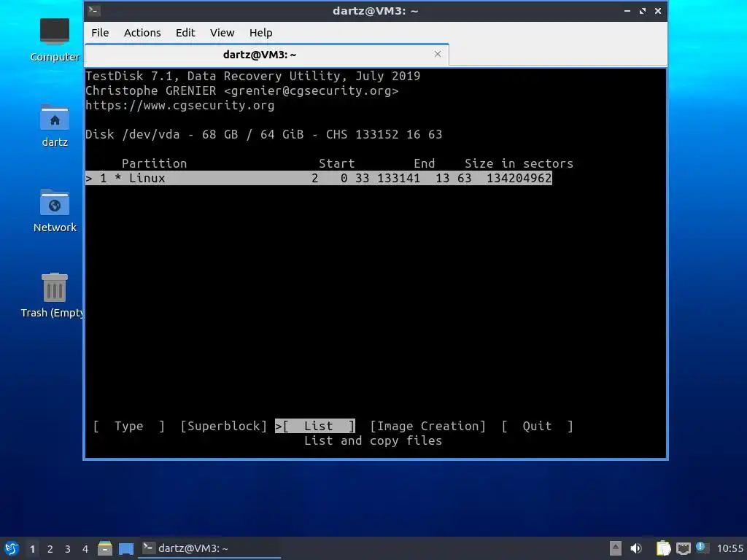Click the 10:55 taskbar clock
This screenshot has width=747, height=560.
[x=729, y=548]
